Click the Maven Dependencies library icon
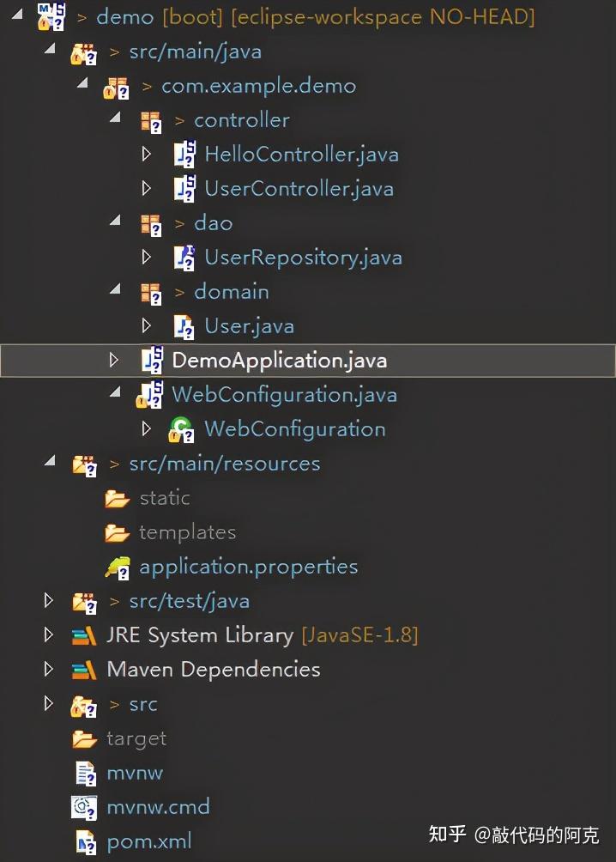Image resolution: width=616 pixels, height=862 pixels. click(84, 671)
